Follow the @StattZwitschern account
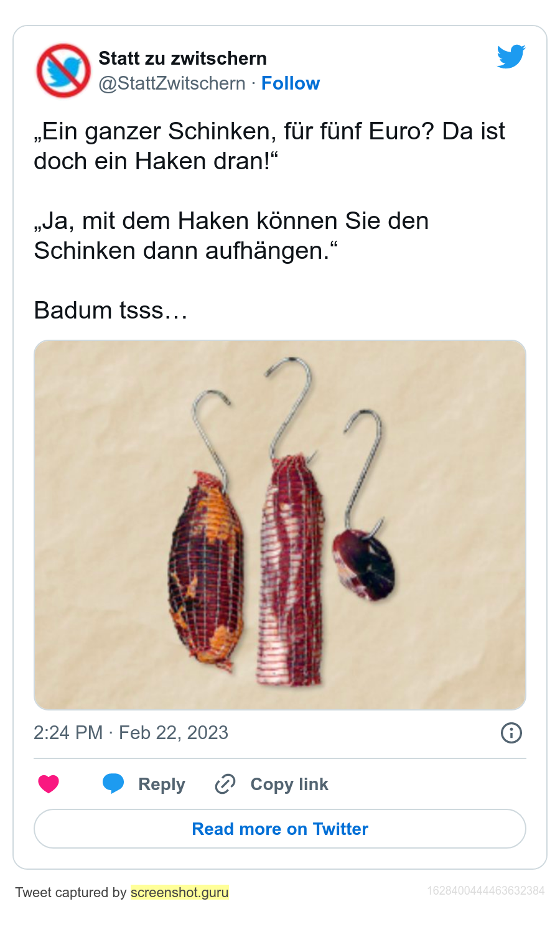 click(291, 83)
